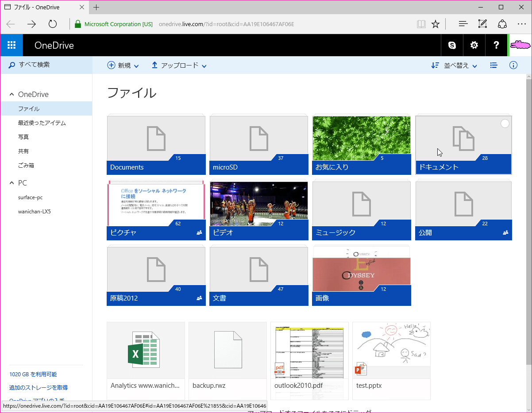Open the 原稿2012 folder tile
Viewport: 532px width, 413px height.
pos(156,276)
